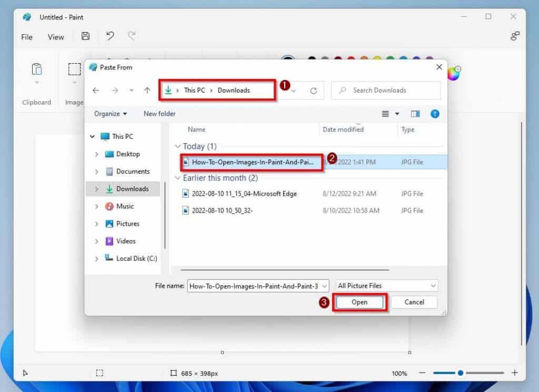Screen dimensions: 539x392
Task: Open the Paint Clipboard paste icon
Action: [37, 69]
